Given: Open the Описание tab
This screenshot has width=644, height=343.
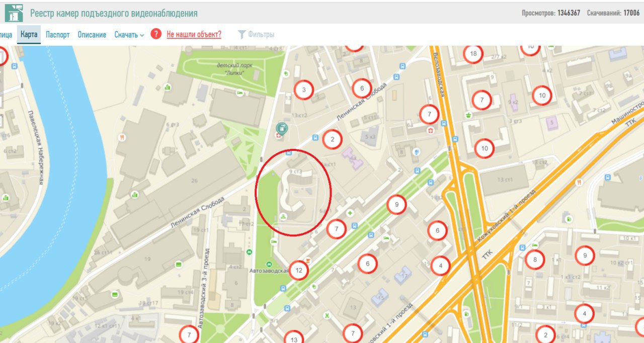Looking at the screenshot, I should [92, 35].
